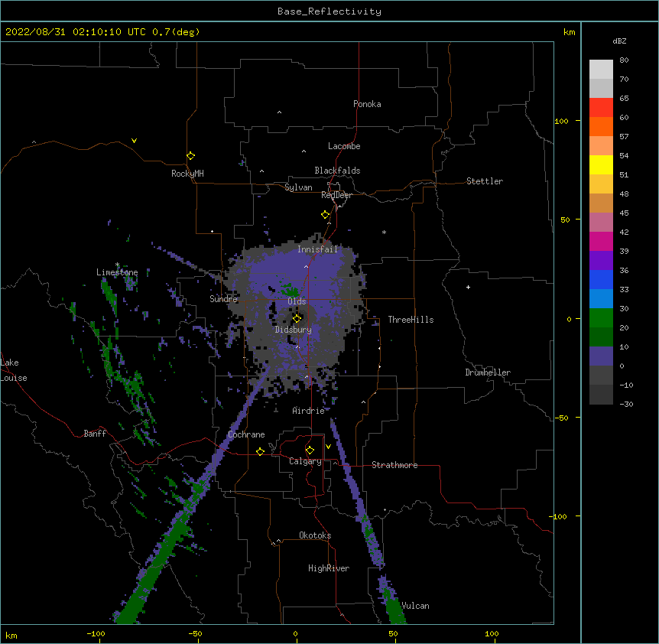Click the Strathmore label

pos(394,465)
